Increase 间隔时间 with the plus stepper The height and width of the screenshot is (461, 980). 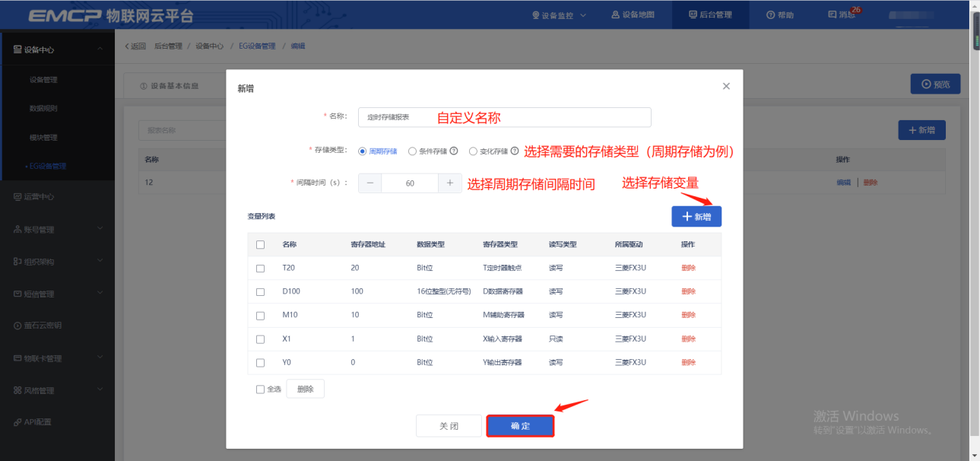450,183
